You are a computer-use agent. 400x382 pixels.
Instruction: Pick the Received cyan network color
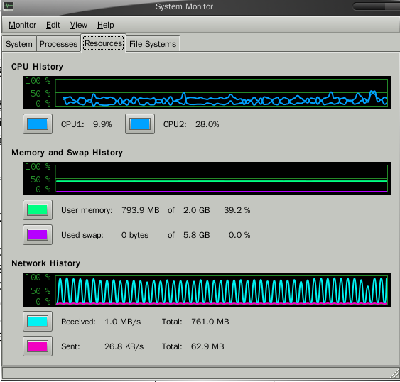[x=38, y=321]
